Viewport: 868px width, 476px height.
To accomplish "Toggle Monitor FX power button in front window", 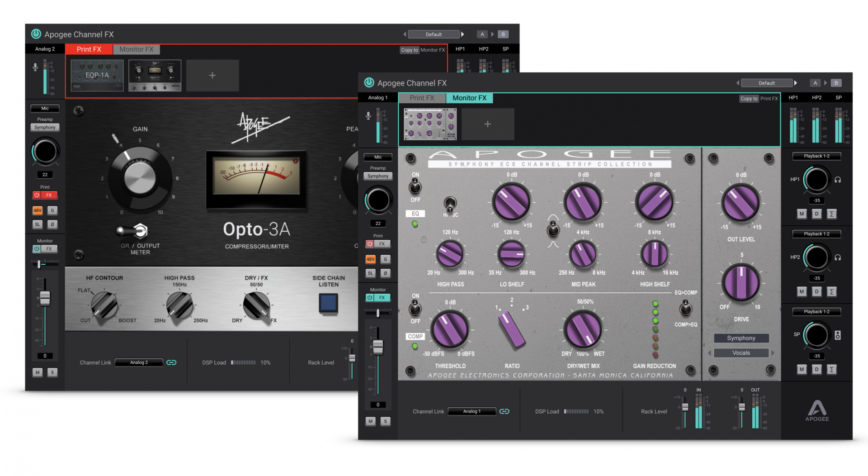I will coord(369,298).
